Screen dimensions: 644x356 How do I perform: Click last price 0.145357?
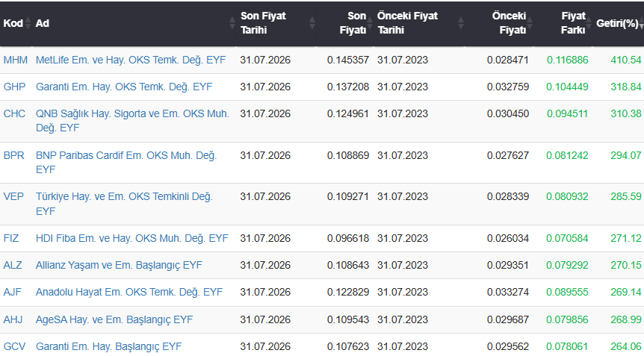[x=348, y=60]
